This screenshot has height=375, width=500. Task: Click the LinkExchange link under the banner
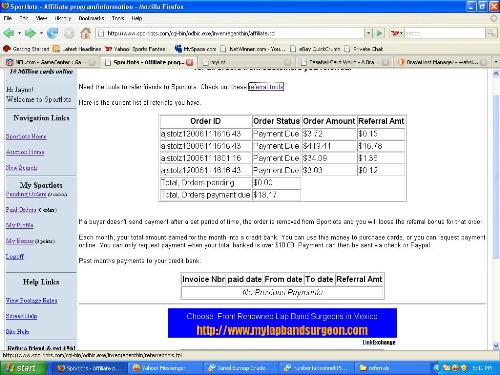click(379, 342)
